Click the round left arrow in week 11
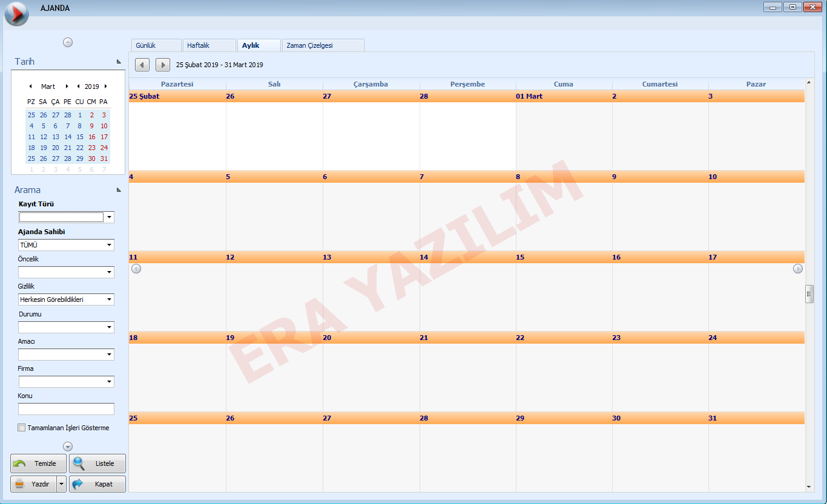 point(136,269)
